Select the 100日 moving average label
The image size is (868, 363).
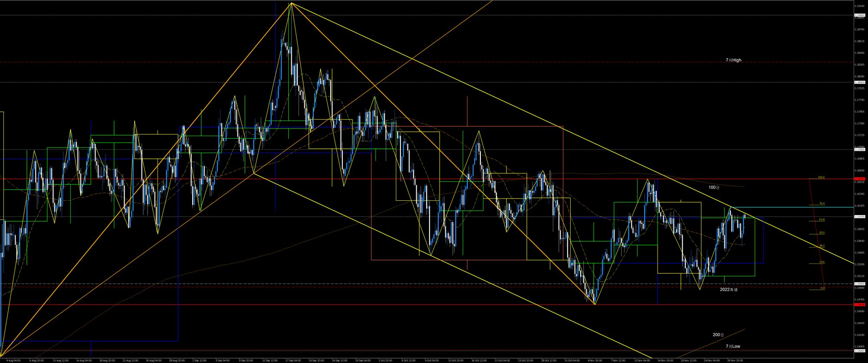pyautogui.click(x=714, y=187)
